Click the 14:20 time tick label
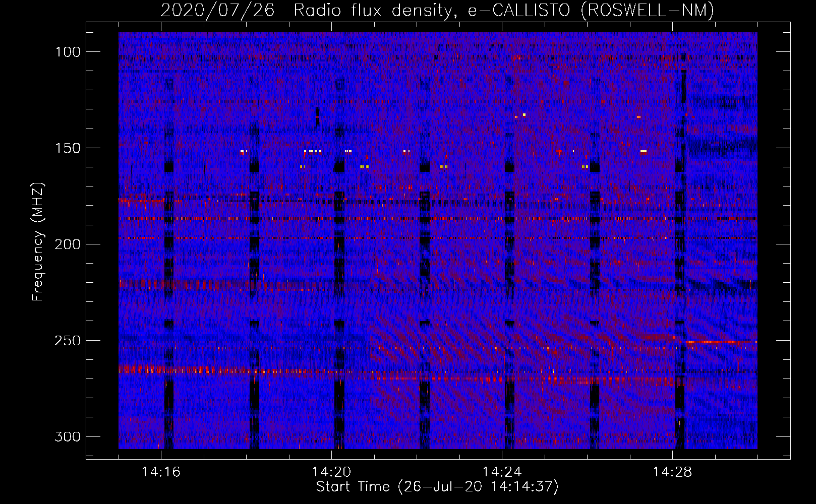The height and width of the screenshot is (504, 816). [x=331, y=472]
